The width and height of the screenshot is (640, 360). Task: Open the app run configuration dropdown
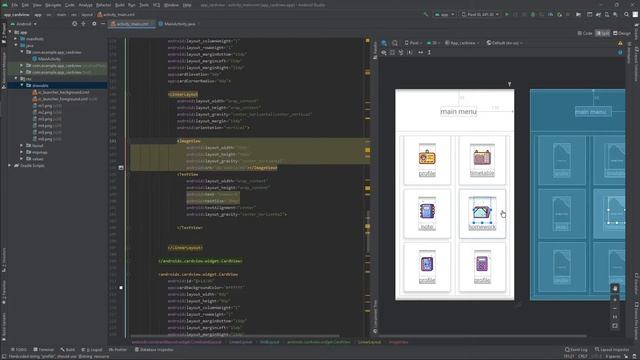444,14
